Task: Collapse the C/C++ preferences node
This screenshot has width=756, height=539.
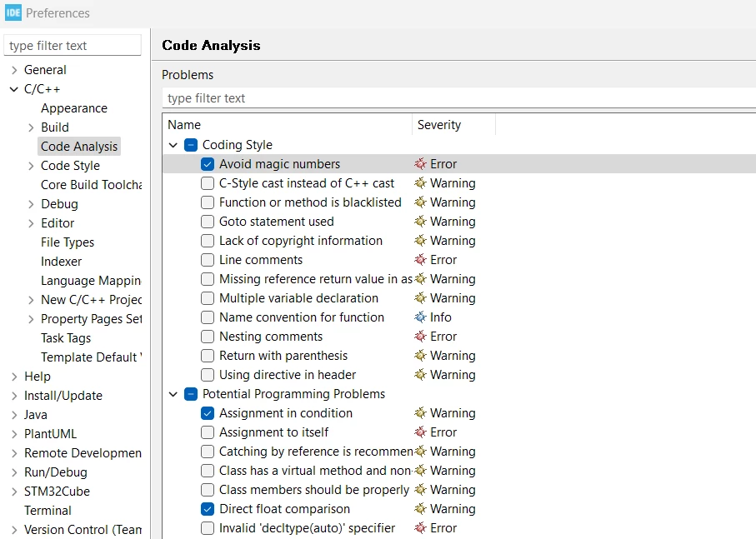Action: (x=14, y=89)
